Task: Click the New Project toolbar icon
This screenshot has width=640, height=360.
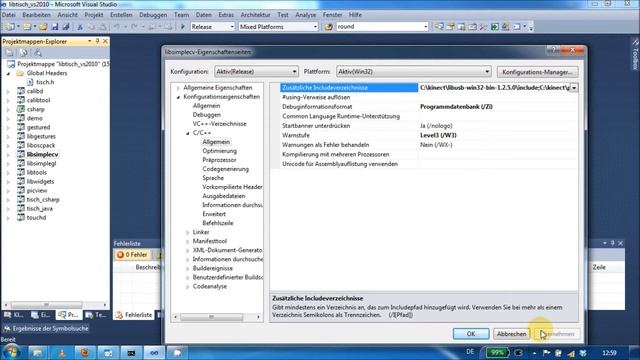Action: [9, 27]
